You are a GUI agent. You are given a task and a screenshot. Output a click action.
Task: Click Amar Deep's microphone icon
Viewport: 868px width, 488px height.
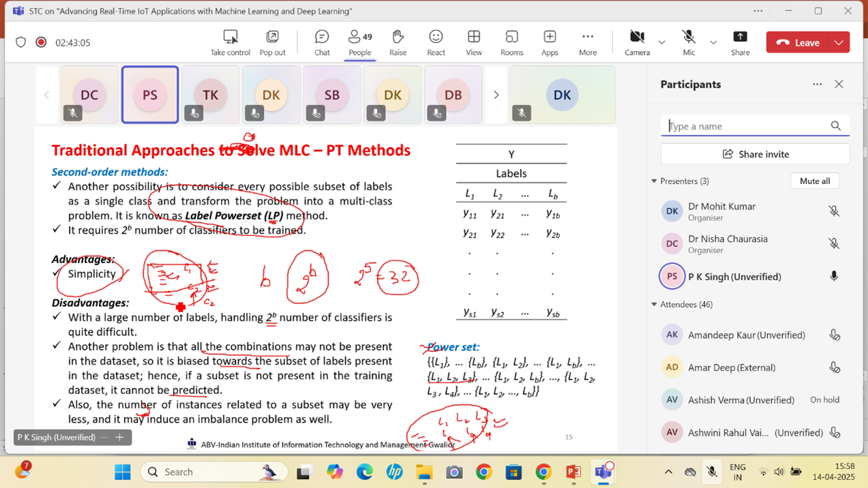coord(834,367)
